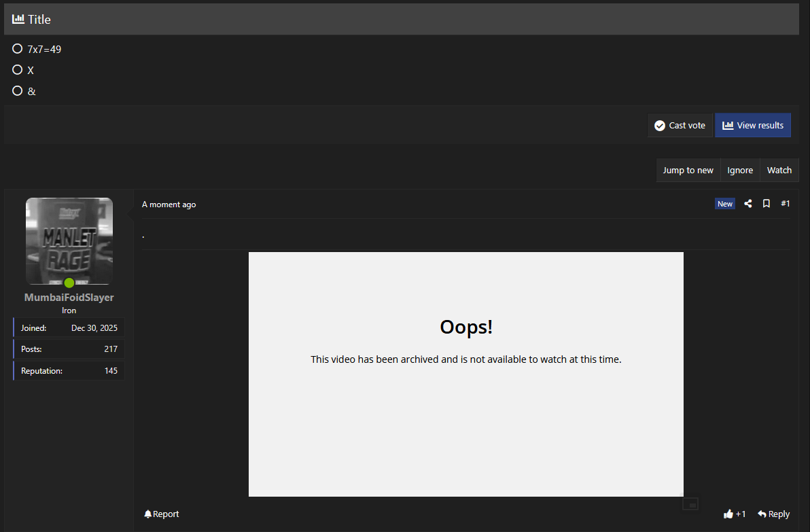The height and width of the screenshot is (532, 810).
Task: Ignore this thread
Action: pyautogui.click(x=739, y=171)
